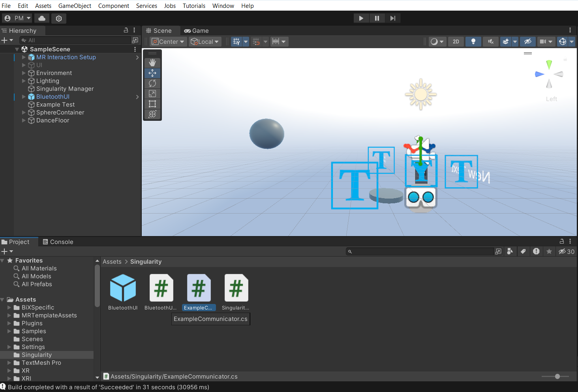
Task: Toggle scene lighting bulb
Action: point(473,41)
